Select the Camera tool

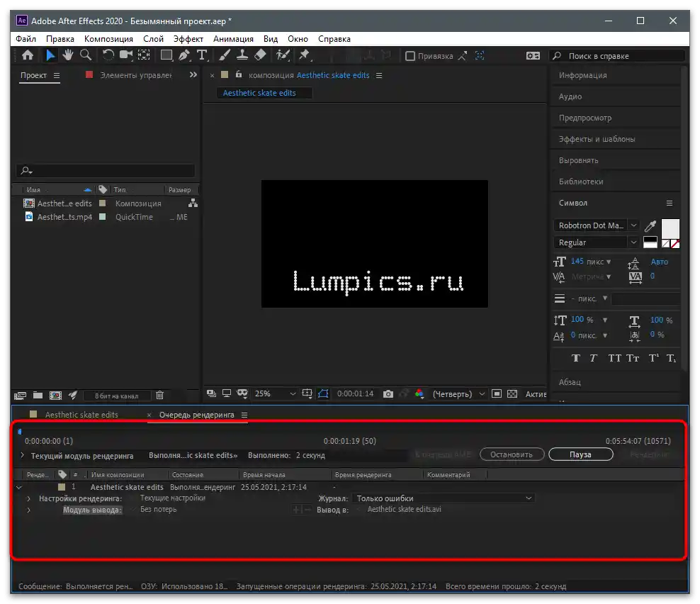click(126, 55)
